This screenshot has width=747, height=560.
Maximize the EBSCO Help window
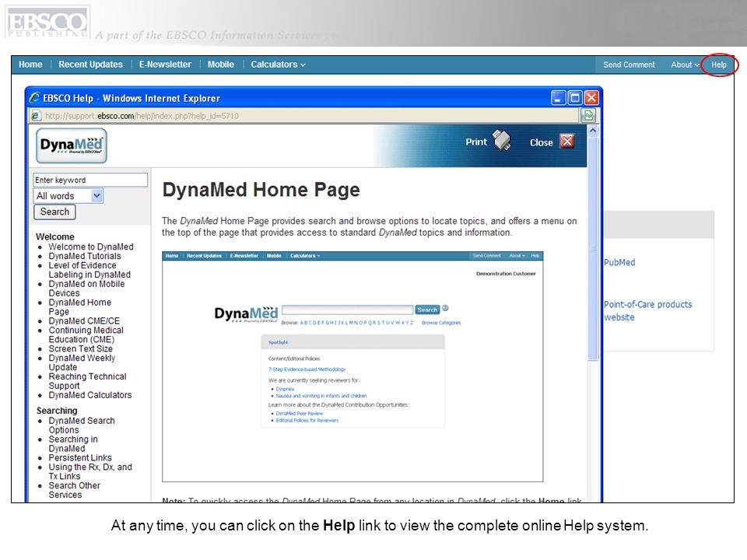tap(575, 98)
